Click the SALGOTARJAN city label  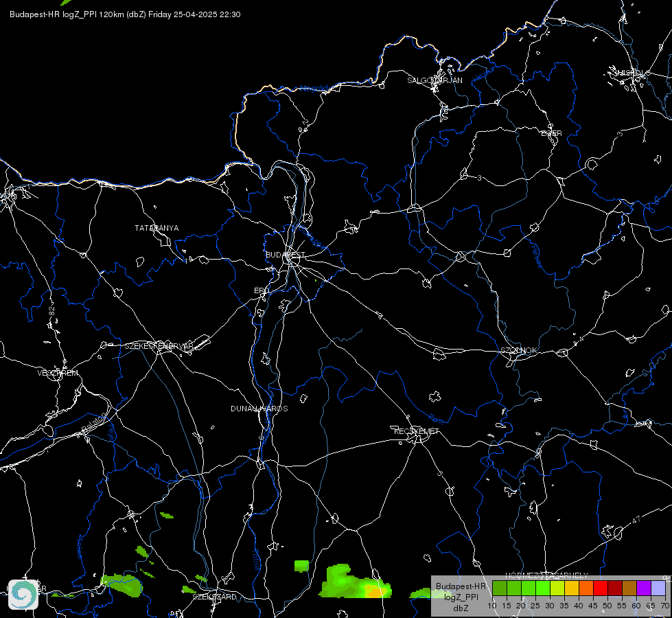[435, 80]
